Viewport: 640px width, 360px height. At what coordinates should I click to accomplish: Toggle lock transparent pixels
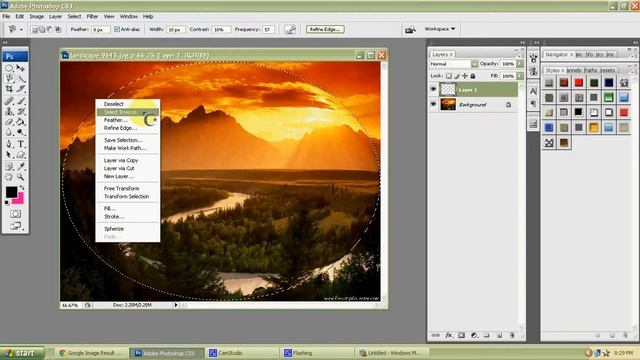[x=449, y=76]
